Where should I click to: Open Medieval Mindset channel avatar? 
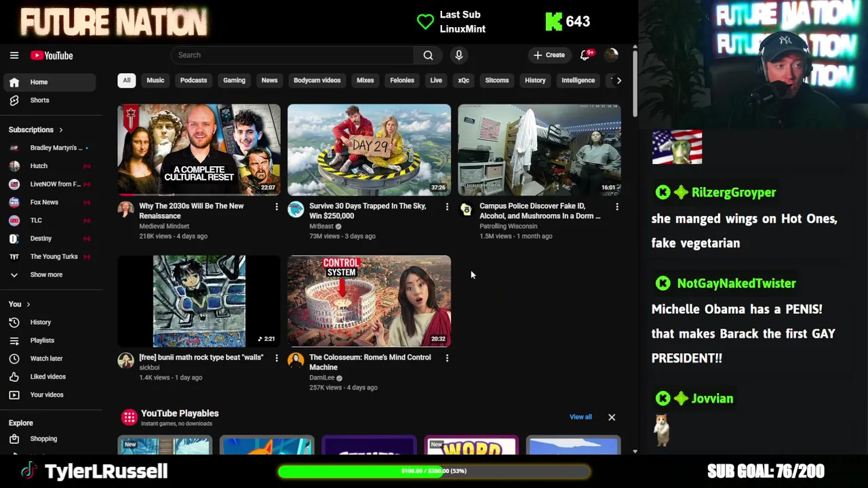[x=126, y=209]
